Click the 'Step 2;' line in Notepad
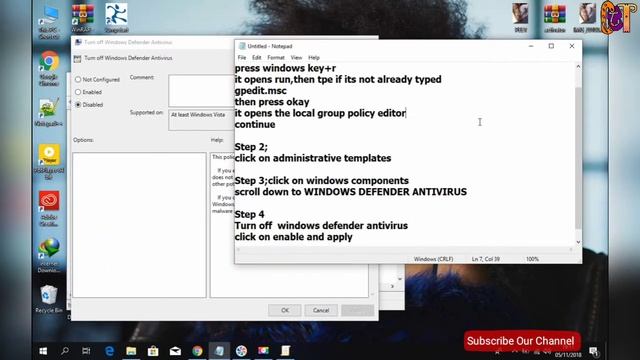Viewport: 640px width, 360px height. pos(251,147)
